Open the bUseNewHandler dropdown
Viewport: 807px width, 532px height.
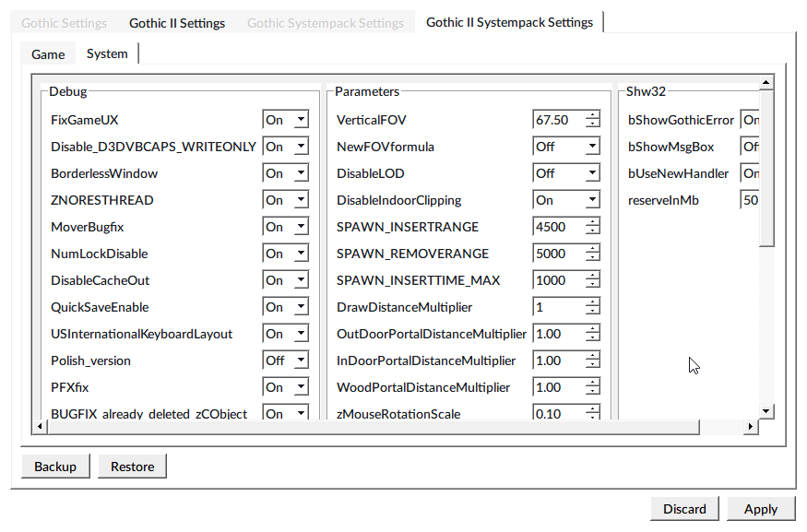point(749,173)
